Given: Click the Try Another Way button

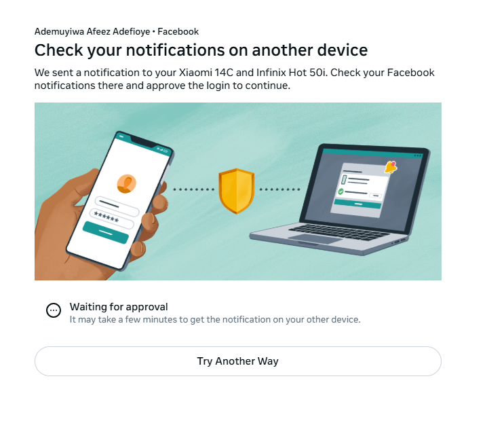Looking at the screenshot, I should coord(237,361).
